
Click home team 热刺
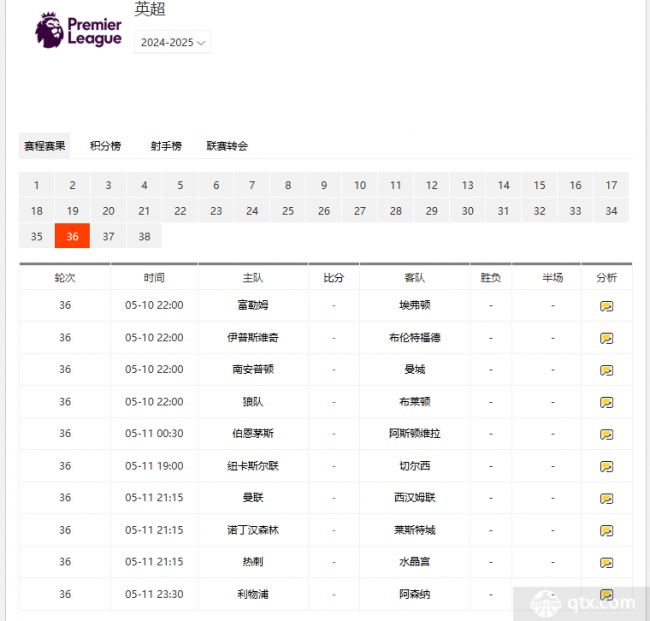pos(253,562)
